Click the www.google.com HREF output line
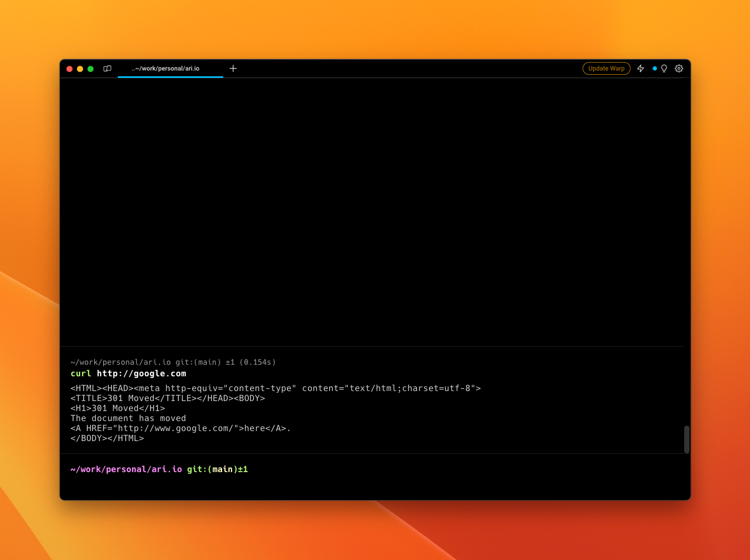Image resolution: width=750 pixels, height=560 pixels. [181, 428]
